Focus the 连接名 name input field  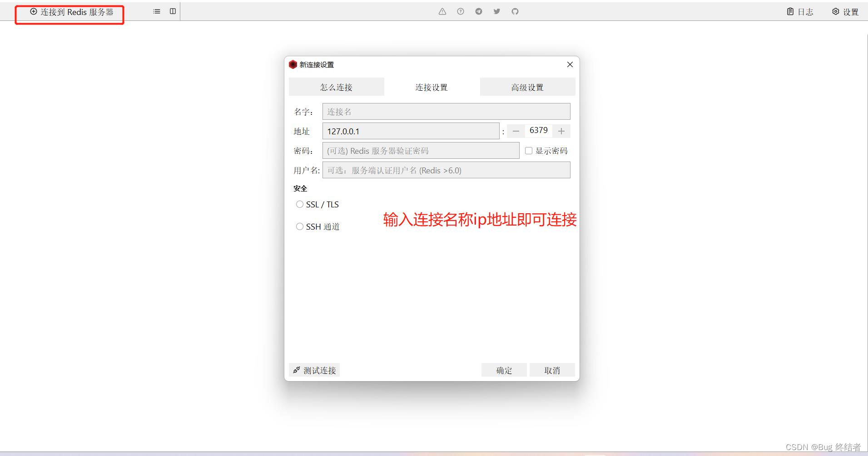[x=446, y=112]
